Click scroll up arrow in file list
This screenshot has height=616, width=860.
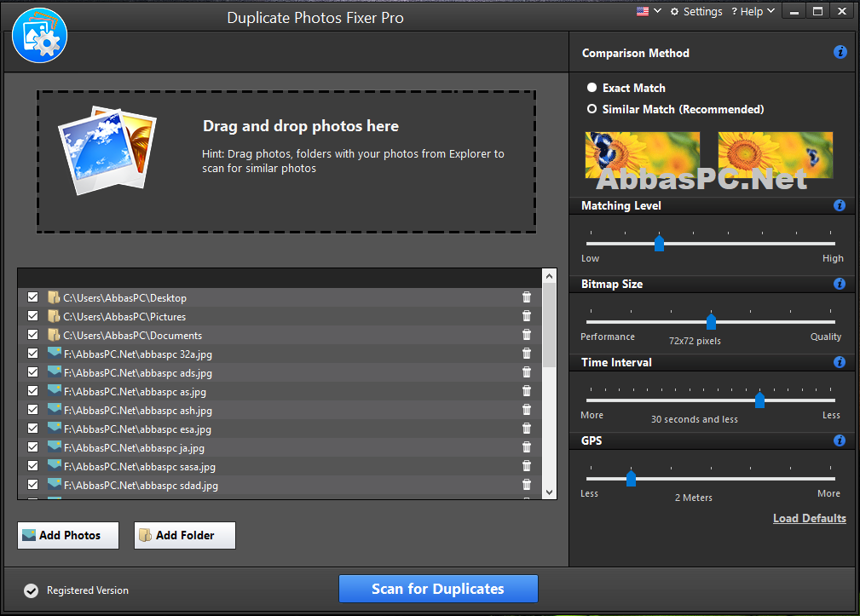549,276
